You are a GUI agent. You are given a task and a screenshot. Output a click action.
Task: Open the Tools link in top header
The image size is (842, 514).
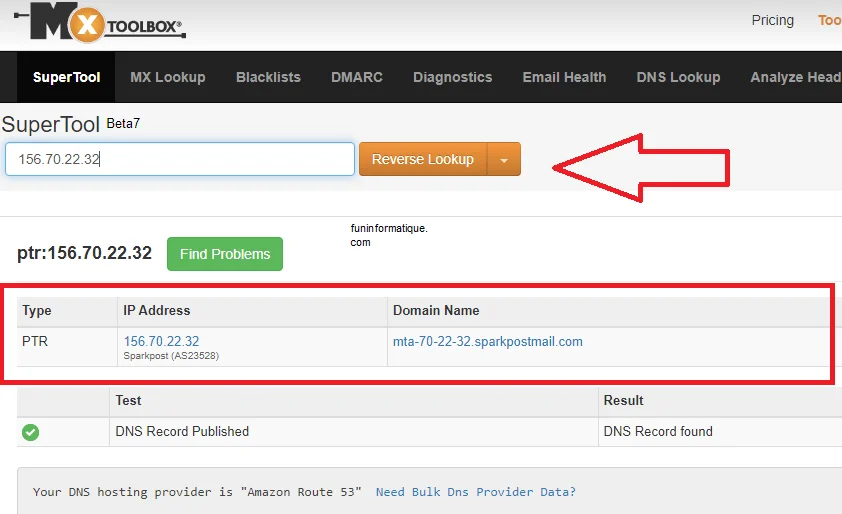click(830, 20)
